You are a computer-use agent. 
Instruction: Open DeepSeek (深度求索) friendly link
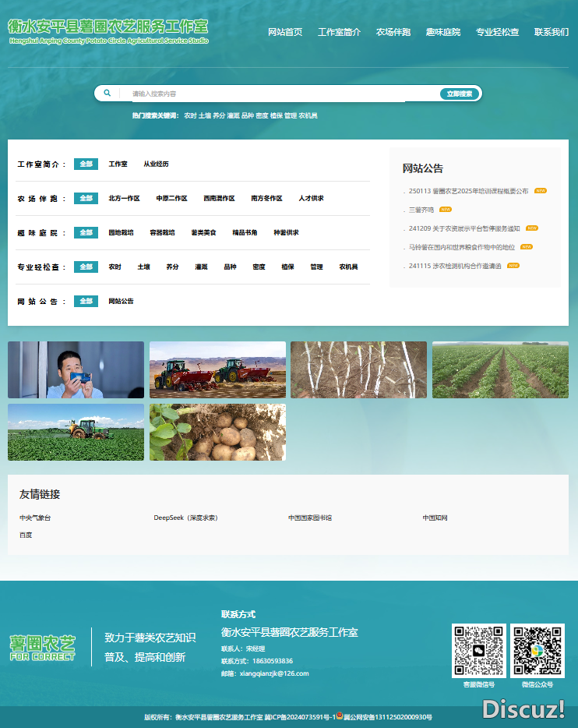tap(185, 518)
